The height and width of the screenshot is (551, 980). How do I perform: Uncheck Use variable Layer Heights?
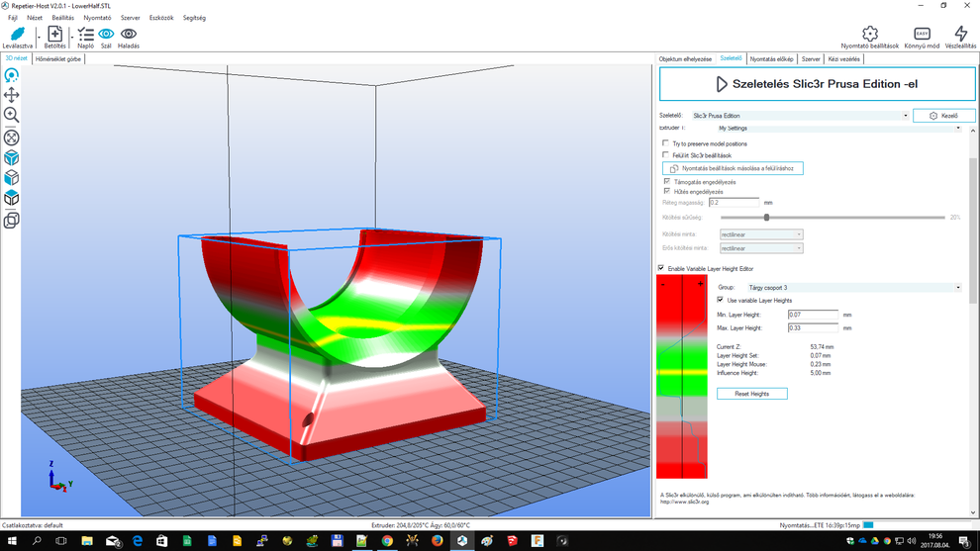click(x=721, y=300)
